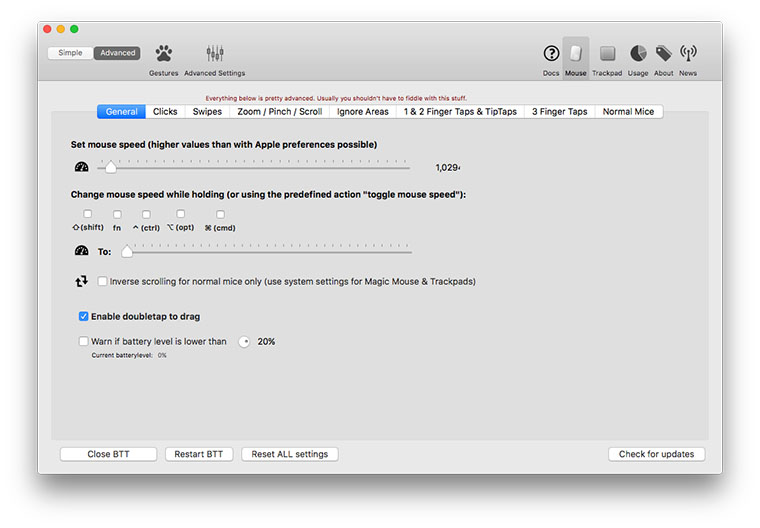Screen dimensions: 760x528
Task: Switch to Advanced mode
Action: [x=117, y=53]
